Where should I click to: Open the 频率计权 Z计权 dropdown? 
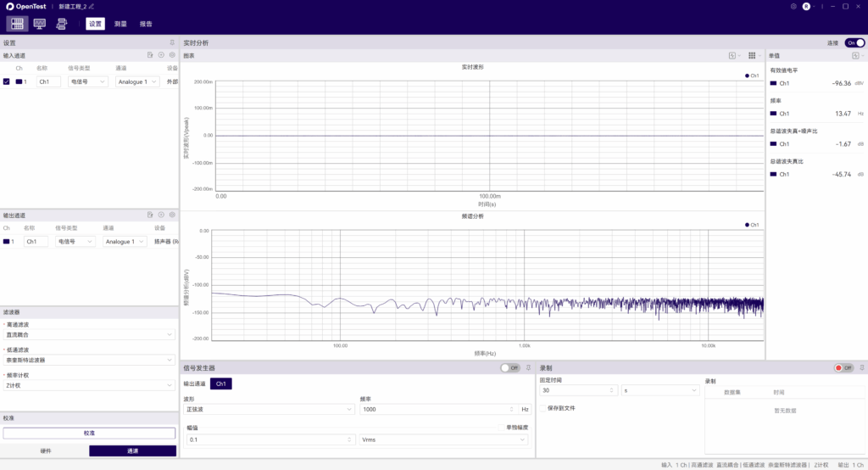click(89, 385)
